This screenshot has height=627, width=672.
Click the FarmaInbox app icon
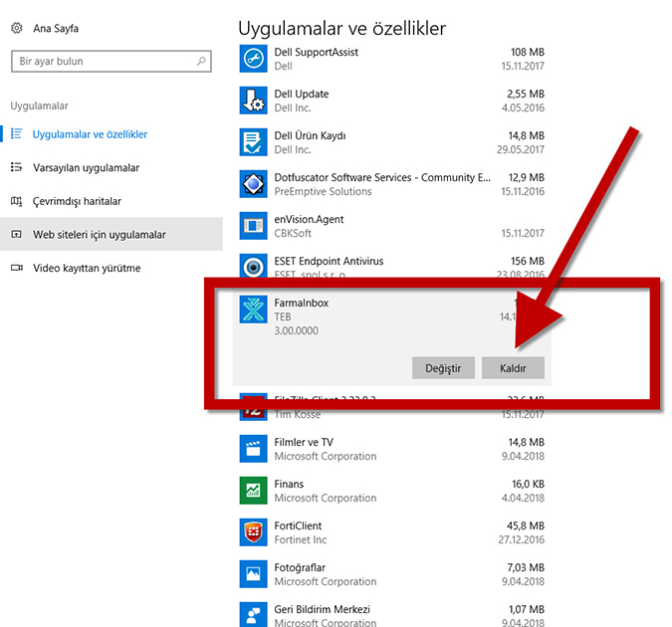(x=253, y=310)
